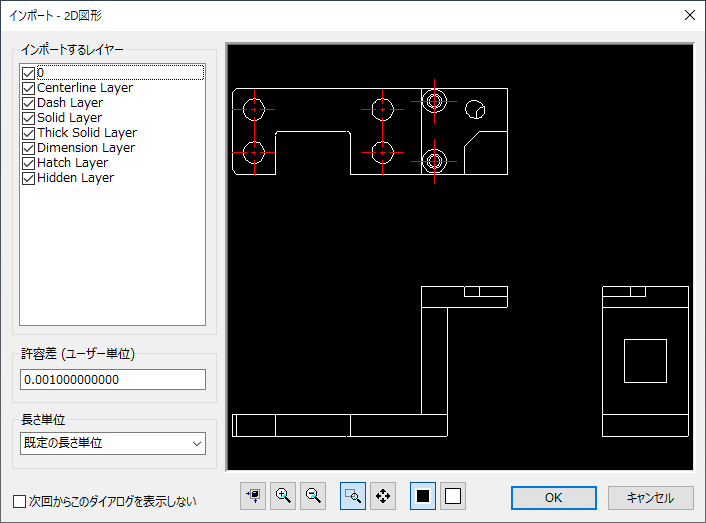Toggle the Dash Layer checkbox
This screenshot has width=706, height=523.
tap(28, 103)
